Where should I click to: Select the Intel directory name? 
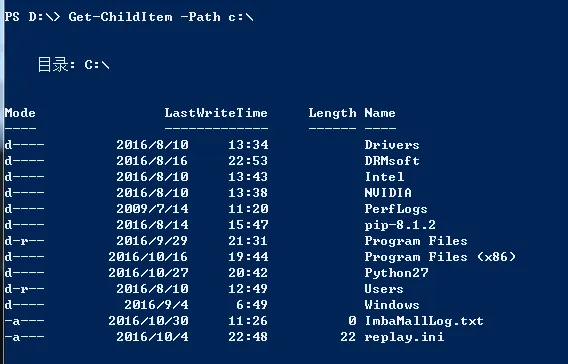click(x=384, y=177)
